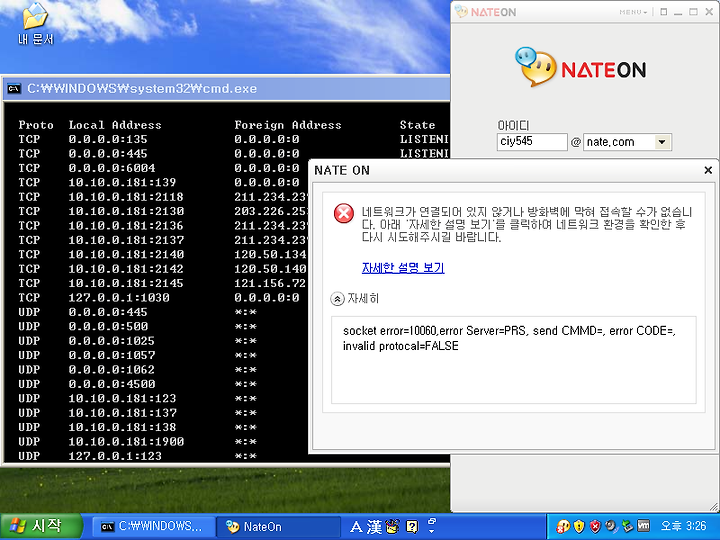Screen dimensions: 720x540
Task: Click the cmd.exe title bar icon
Action: [x=14, y=88]
